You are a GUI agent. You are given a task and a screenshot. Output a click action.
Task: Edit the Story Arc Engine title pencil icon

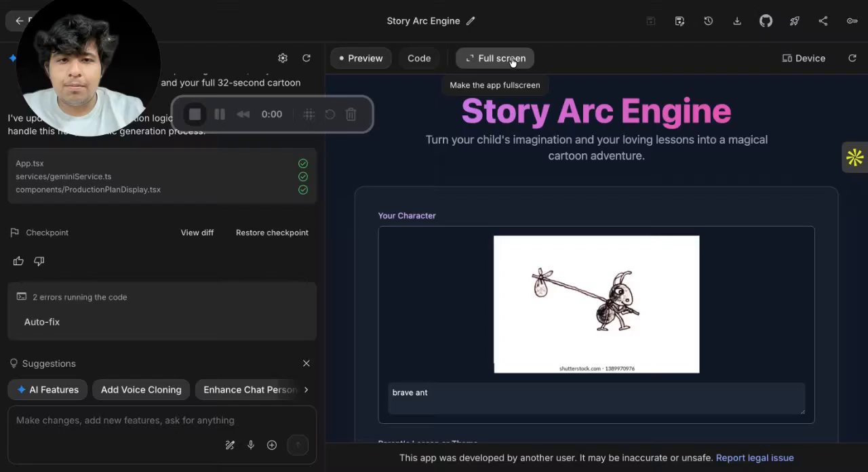pos(471,21)
